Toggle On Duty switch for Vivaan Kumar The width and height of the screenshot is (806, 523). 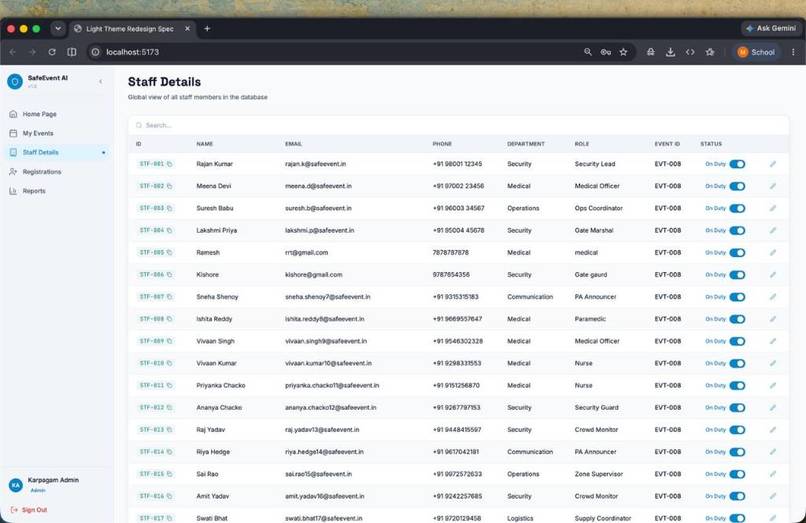[x=737, y=363]
